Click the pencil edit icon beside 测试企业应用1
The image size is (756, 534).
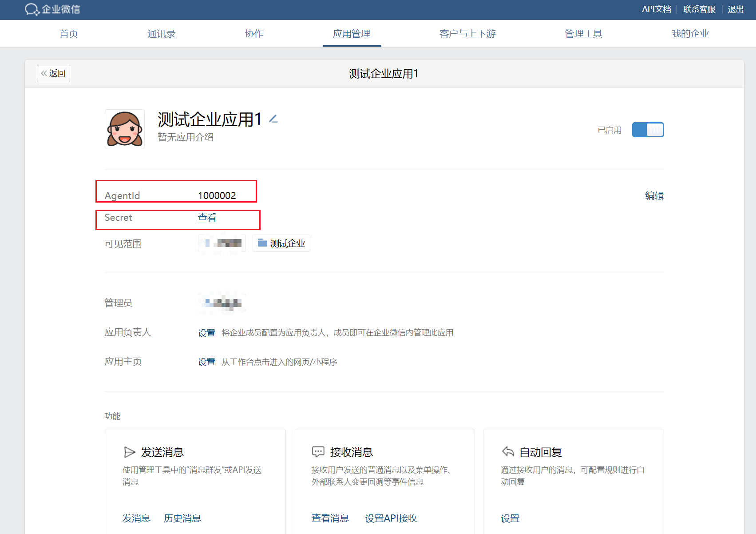point(274,119)
